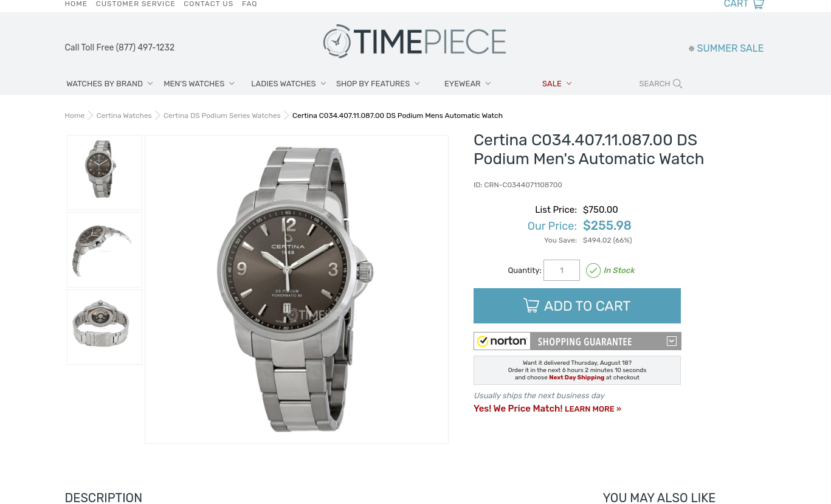Open the Ladies Watches menu
The width and height of the screenshot is (831, 504).
[x=288, y=84]
